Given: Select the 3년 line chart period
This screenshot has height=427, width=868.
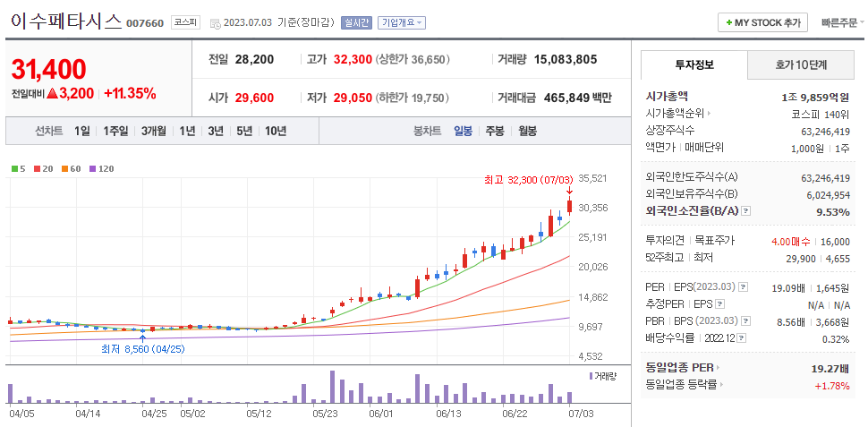Looking at the screenshot, I should (216, 132).
